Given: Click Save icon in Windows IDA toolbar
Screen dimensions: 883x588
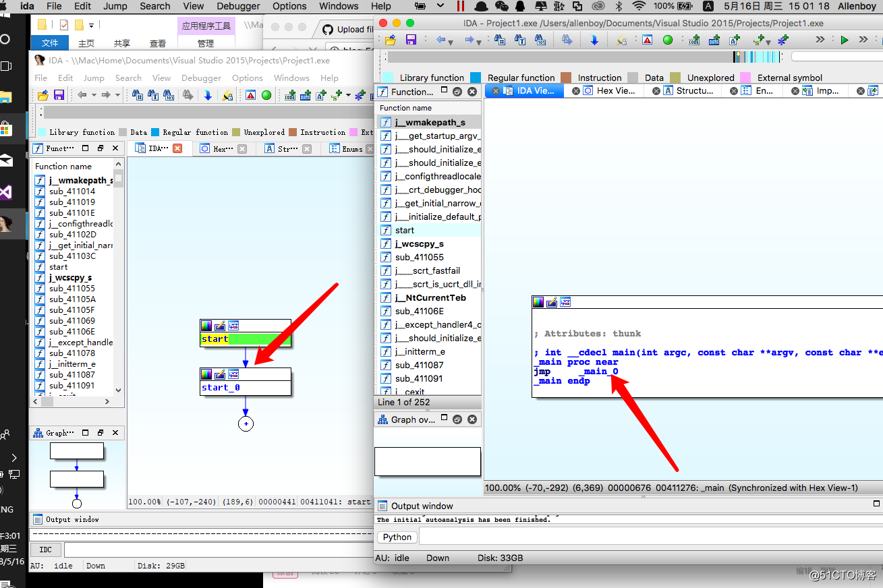Looking at the screenshot, I should tap(59, 95).
